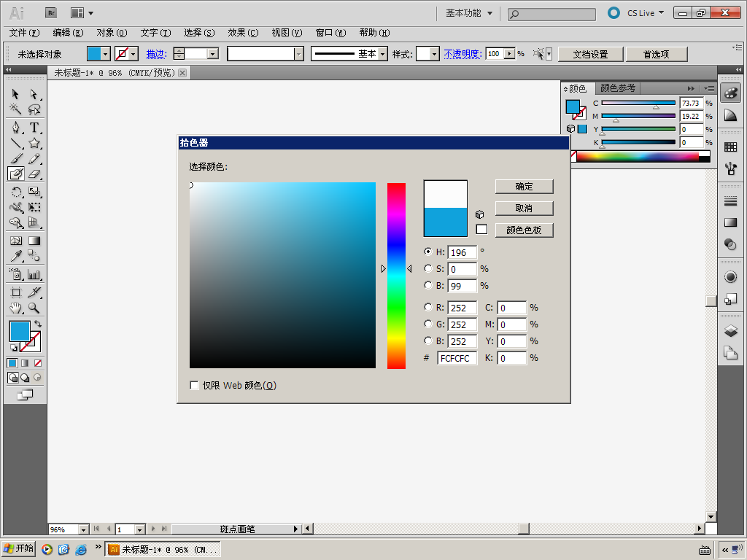This screenshot has width=747, height=560.
Task: Select the Zoom magnifier tool
Action: 34,308
